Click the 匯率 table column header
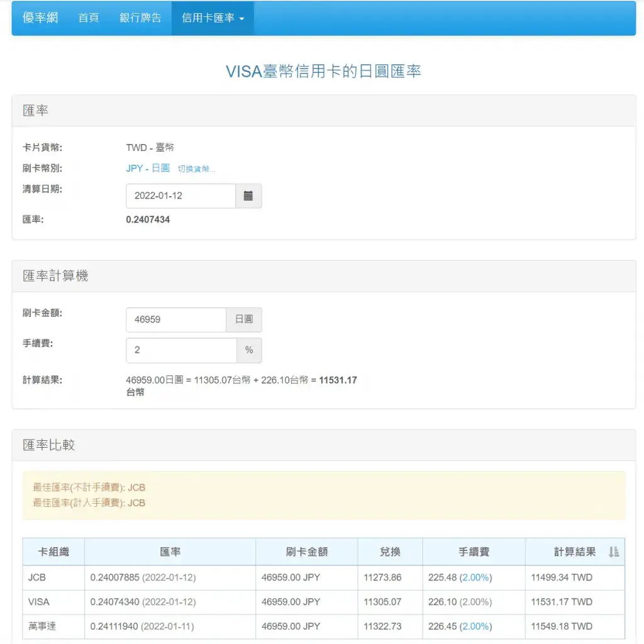The image size is (644, 644). pyautogui.click(x=170, y=552)
